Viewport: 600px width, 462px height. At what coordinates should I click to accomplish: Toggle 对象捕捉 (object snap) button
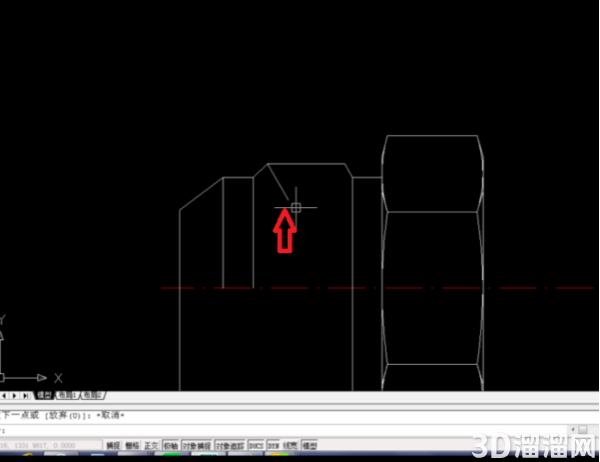click(197, 446)
